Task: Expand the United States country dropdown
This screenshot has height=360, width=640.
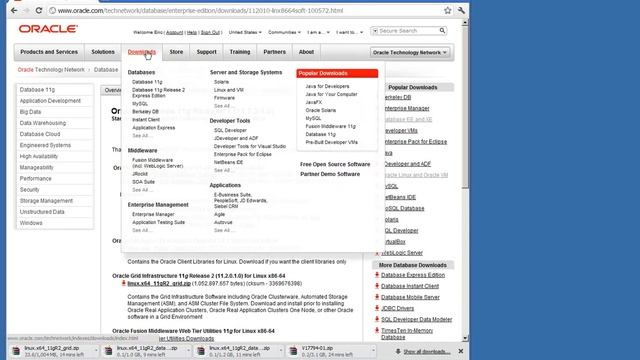Action: pyautogui.click(x=245, y=32)
